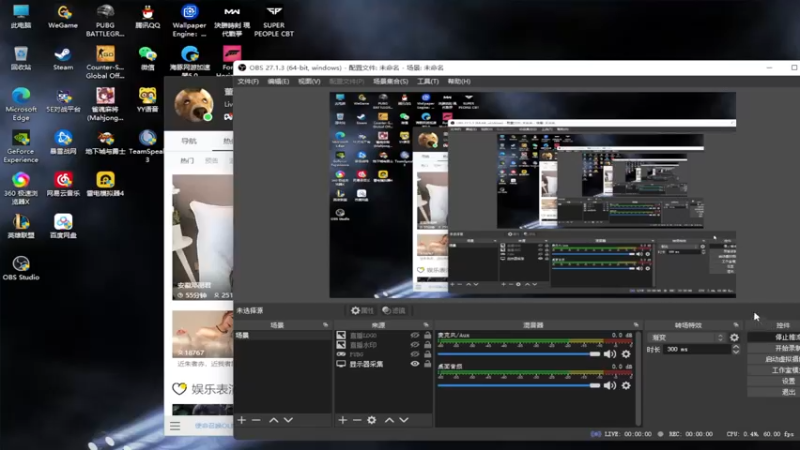800x450 pixels.
Task: Pop out the 混音器 dock panel
Action: click(x=636, y=325)
